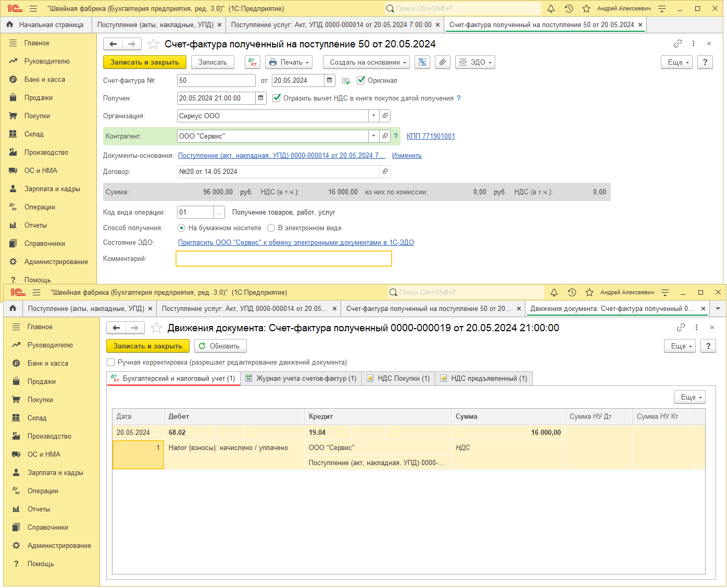Viewport: 727px width, 588px height.
Task: Open the Еще menu beside Движения документа help button
Action: (x=680, y=346)
